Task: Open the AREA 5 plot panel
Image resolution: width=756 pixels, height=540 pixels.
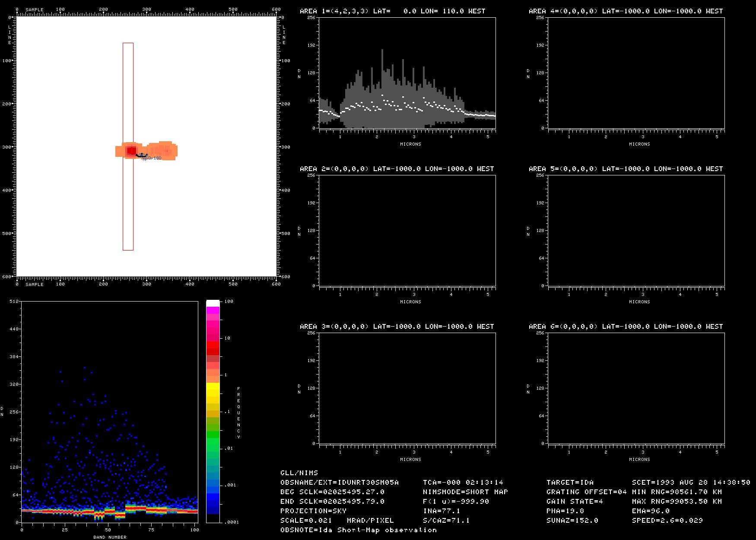Action: click(636, 230)
